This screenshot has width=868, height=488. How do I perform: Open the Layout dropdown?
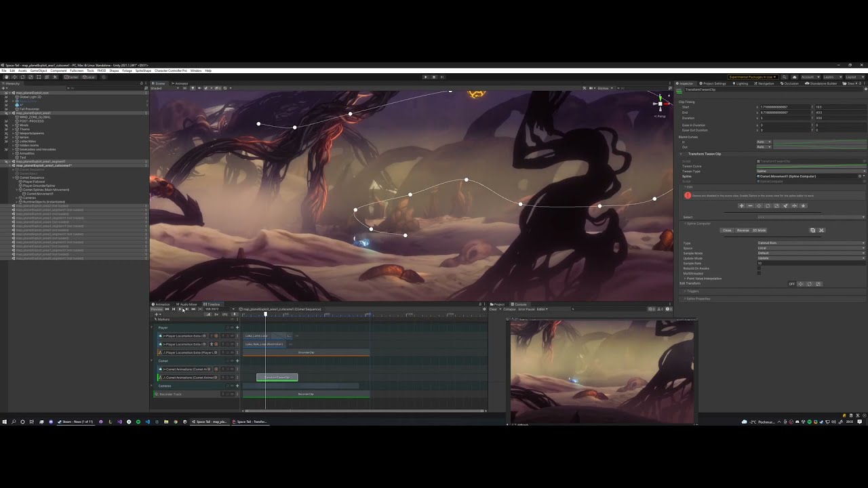(x=854, y=77)
